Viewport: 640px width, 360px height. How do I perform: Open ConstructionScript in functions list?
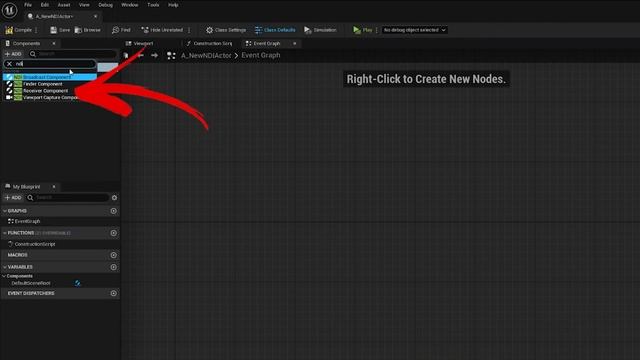coord(35,244)
